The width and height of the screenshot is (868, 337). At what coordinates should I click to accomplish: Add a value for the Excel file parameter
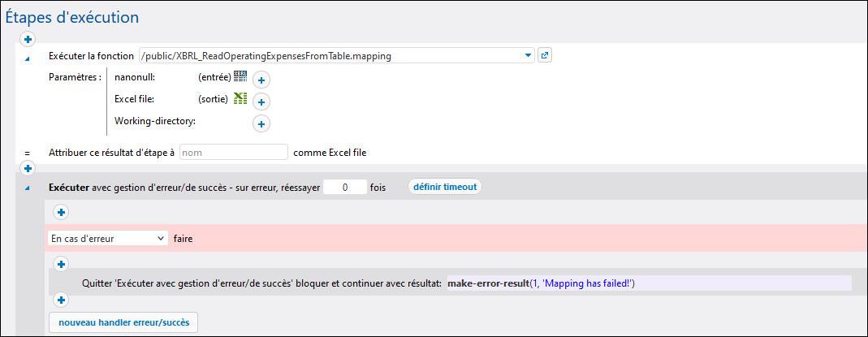pos(261,102)
